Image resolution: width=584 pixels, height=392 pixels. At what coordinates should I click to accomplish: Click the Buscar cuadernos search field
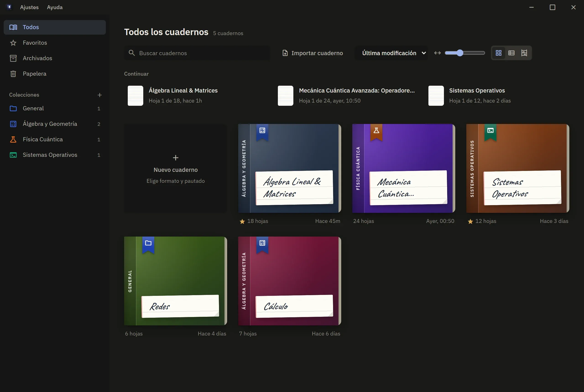[x=197, y=53]
